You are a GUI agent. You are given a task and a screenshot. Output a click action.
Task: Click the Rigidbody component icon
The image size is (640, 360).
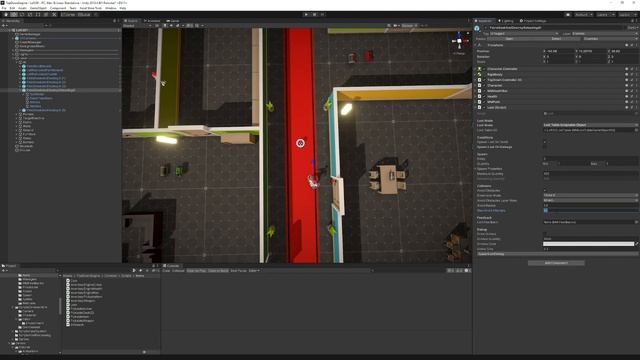pos(480,74)
